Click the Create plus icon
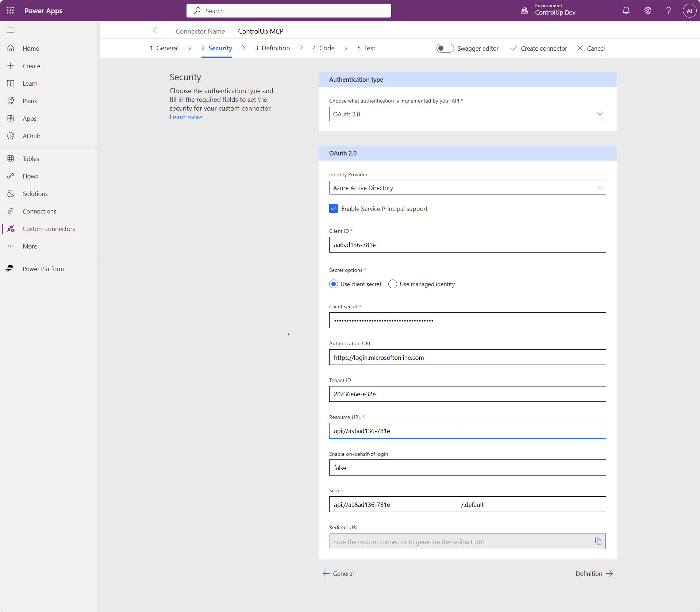 [11, 66]
